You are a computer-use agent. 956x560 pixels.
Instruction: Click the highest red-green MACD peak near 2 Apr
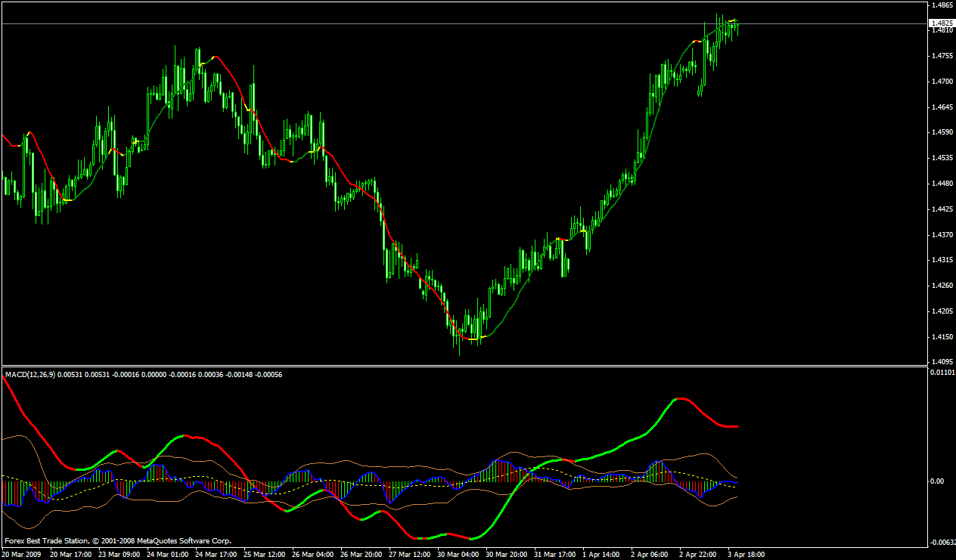click(x=680, y=398)
